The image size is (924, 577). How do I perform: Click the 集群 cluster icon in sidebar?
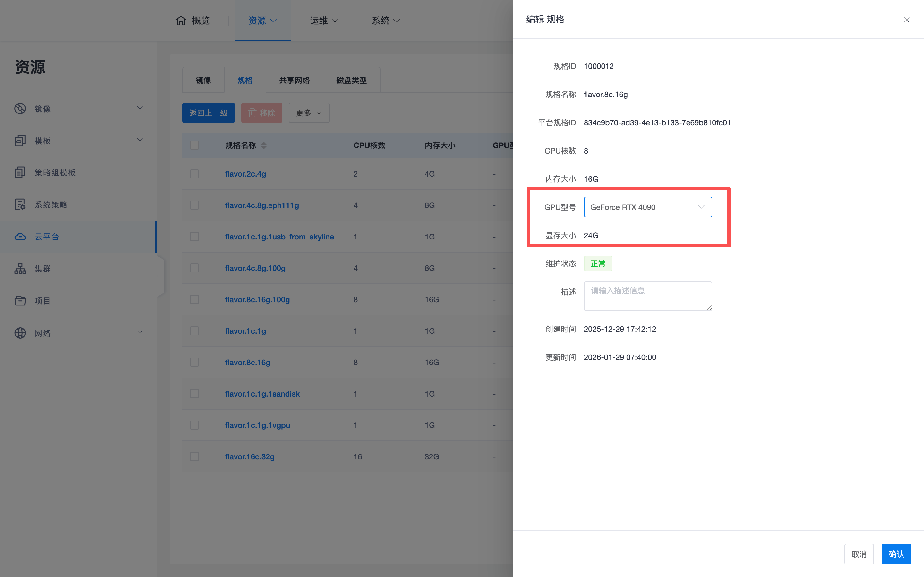pos(20,269)
